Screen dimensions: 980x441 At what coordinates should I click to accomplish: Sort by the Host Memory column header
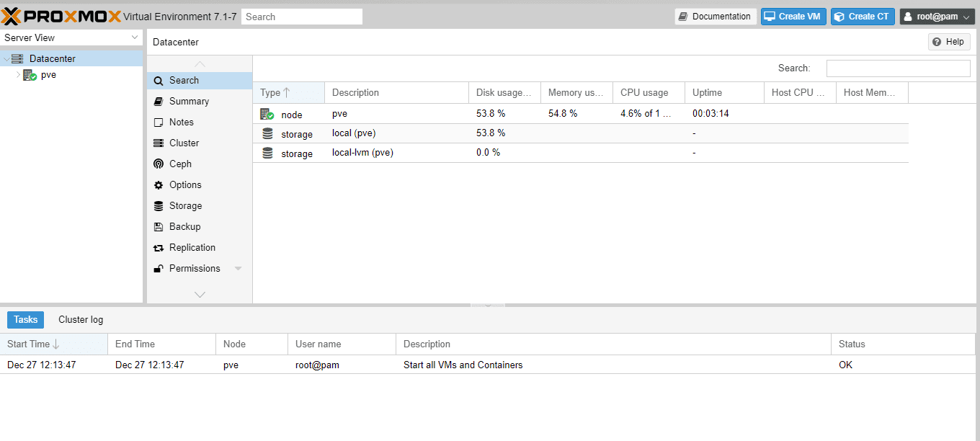point(872,93)
